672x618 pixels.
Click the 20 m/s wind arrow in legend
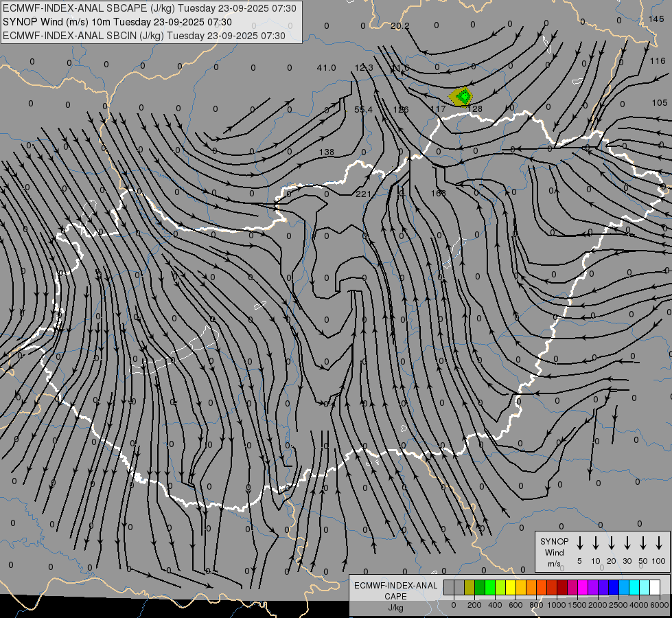point(612,542)
